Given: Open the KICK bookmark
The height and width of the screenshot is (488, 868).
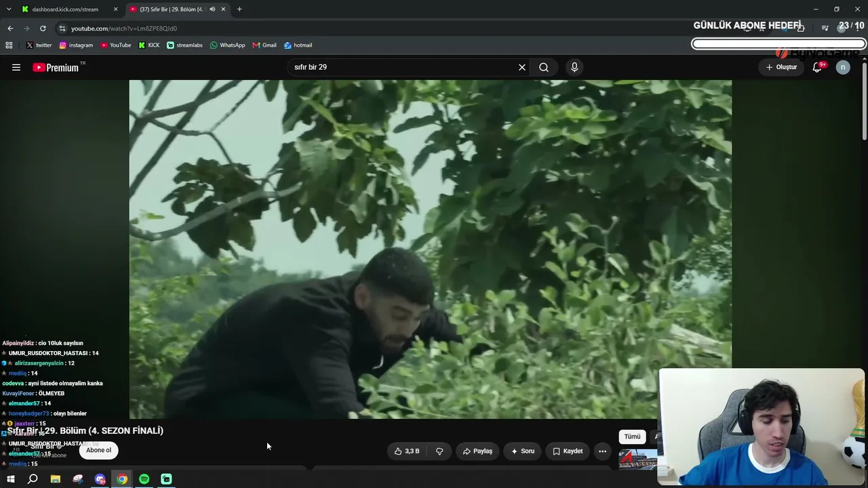Looking at the screenshot, I should click(x=149, y=45).
